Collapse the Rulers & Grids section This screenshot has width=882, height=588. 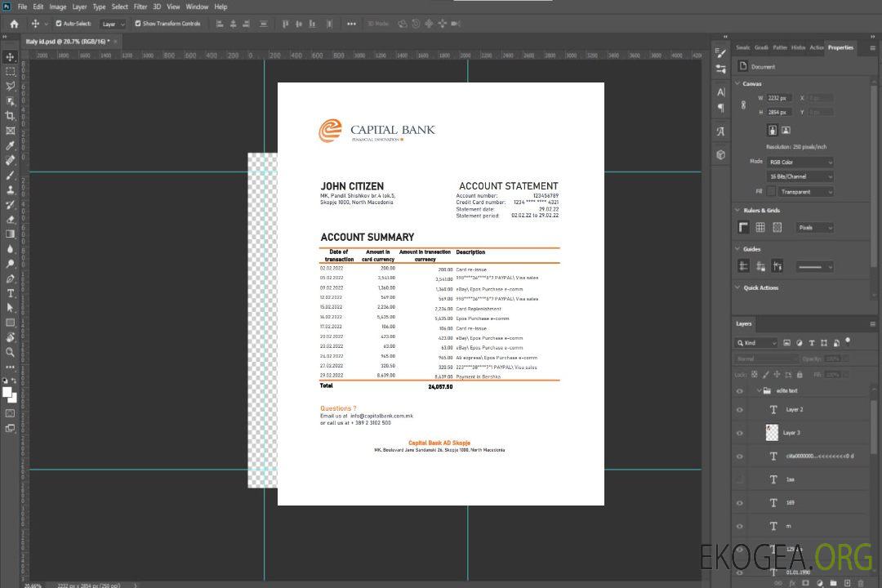(x=738, y=211)
